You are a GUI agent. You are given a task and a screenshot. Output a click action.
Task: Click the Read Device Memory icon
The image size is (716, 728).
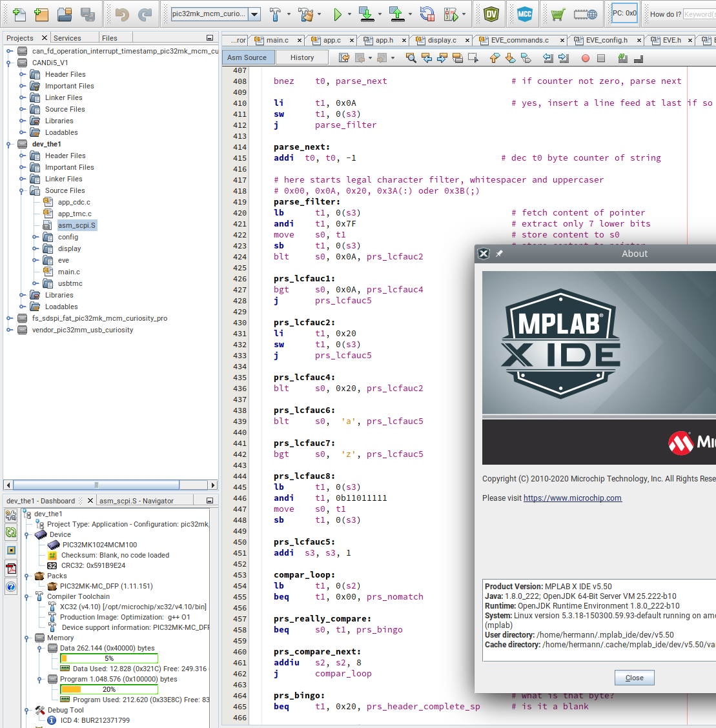397,14
